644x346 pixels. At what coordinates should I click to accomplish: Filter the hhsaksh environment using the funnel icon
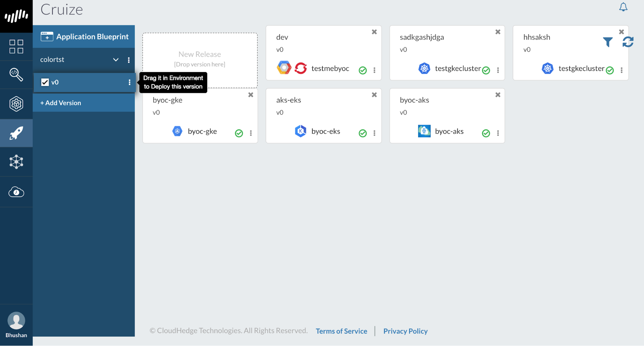point(608,42)
